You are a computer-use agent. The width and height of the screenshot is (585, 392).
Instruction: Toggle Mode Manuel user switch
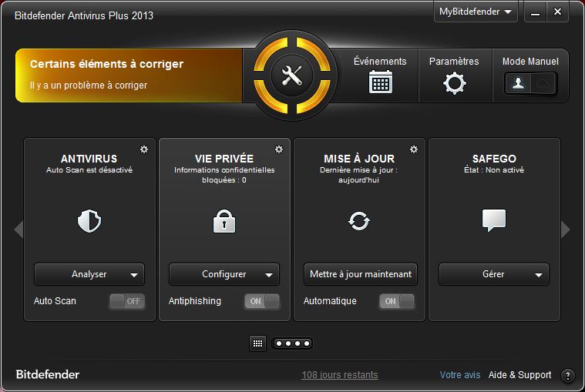click(x=530, y=83)
